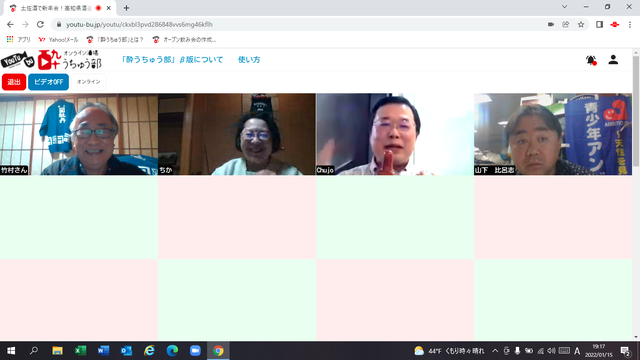Bookmark this page with star icon
This screenshot has width=640, height=360.
click(x=581, y=24)
